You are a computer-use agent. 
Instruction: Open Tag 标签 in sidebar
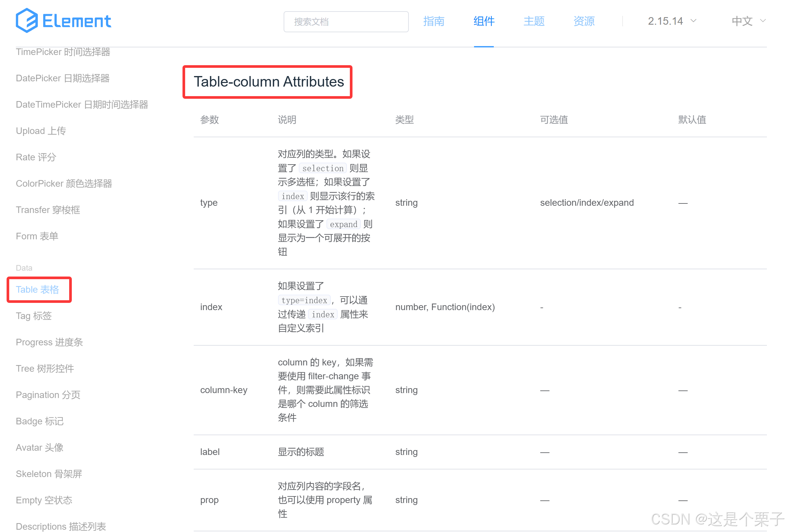point(34,316)
